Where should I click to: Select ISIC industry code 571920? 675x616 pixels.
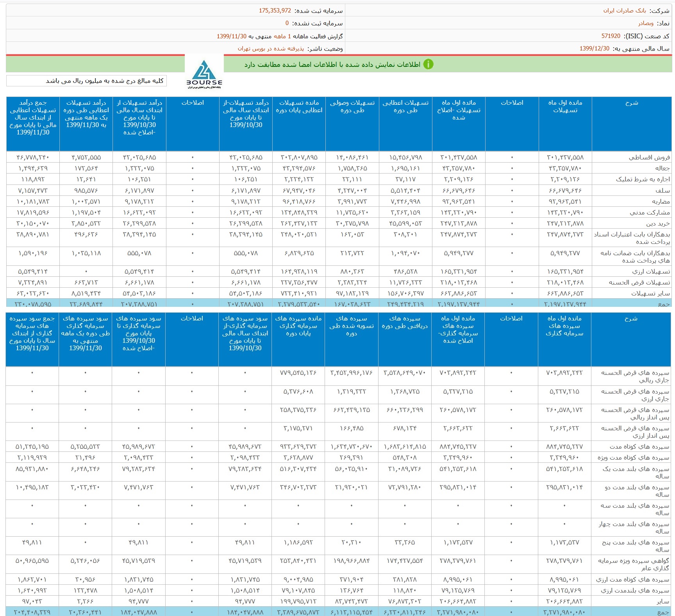[x=611, y=36]
